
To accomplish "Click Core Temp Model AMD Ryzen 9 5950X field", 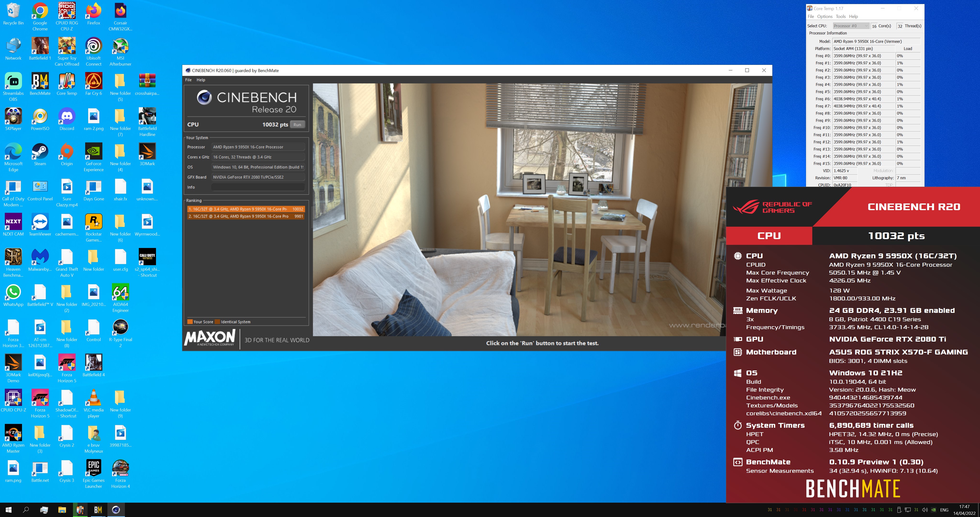I will (876, 41).
